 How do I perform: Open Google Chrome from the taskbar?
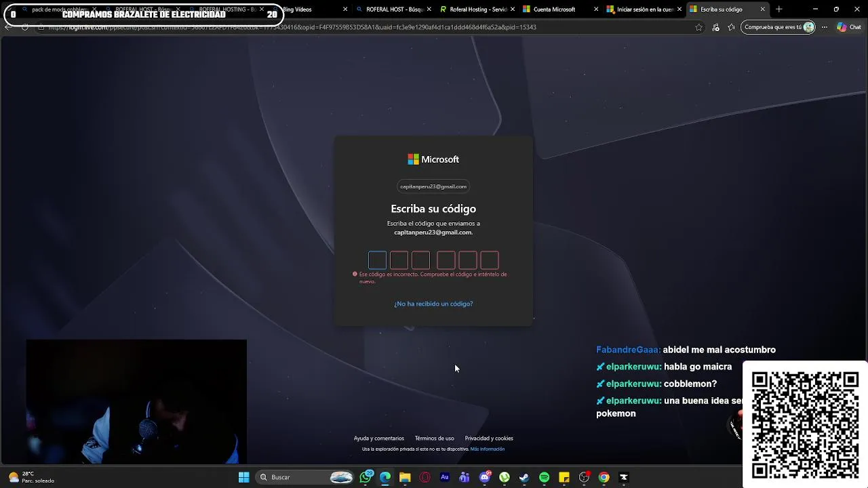coord(604,477)
